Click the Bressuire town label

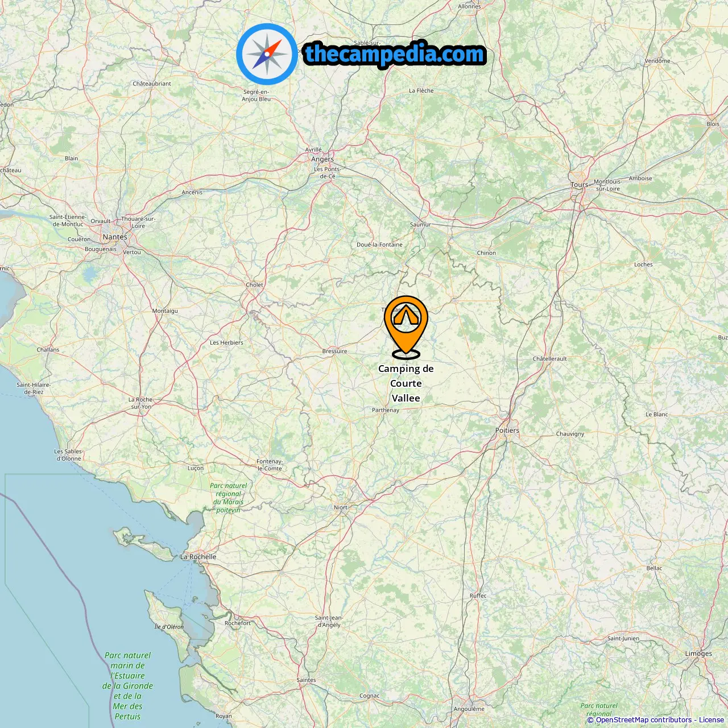334,351
